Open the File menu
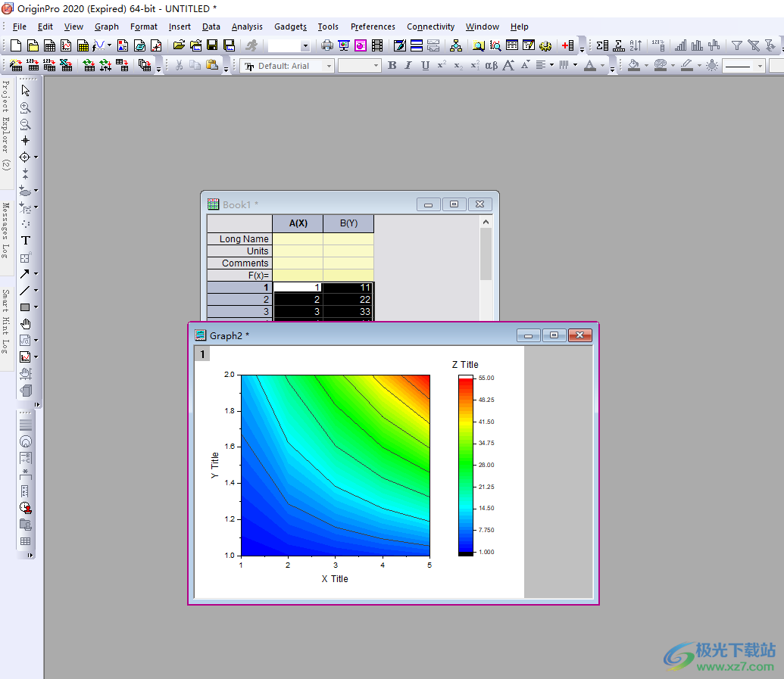Image resolution: width=784 pixels, height=679 pixels. (20, 26)
